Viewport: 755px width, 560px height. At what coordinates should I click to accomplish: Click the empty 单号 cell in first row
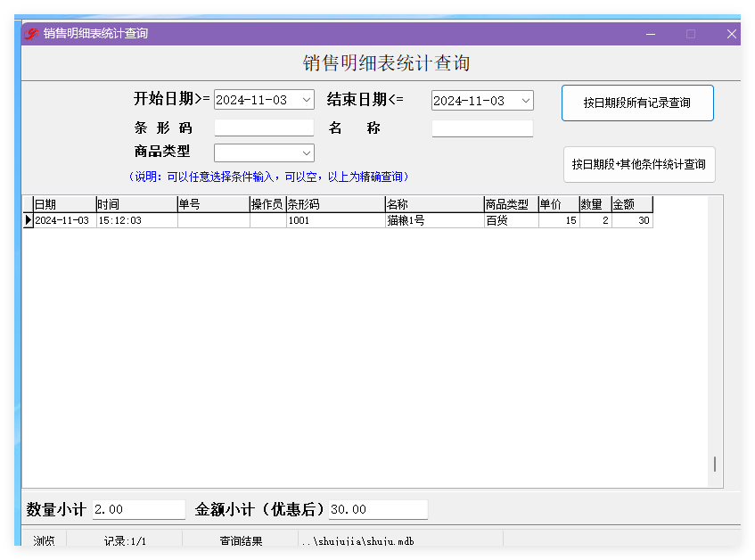pos(214,220)
